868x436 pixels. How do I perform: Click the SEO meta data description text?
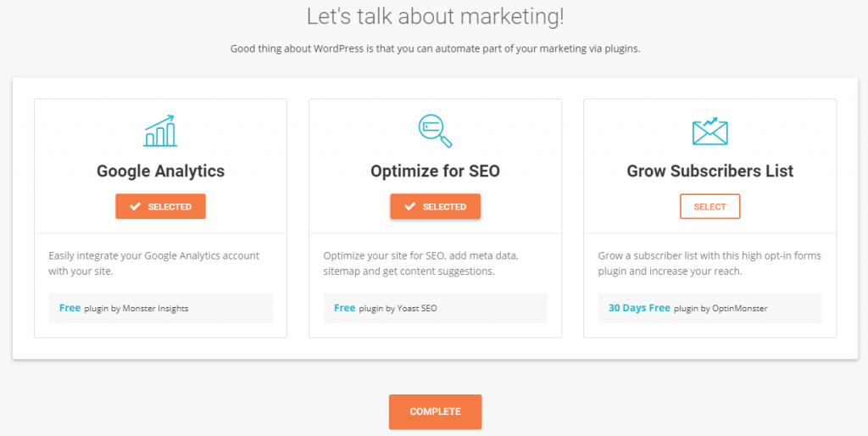click(420, 263)
